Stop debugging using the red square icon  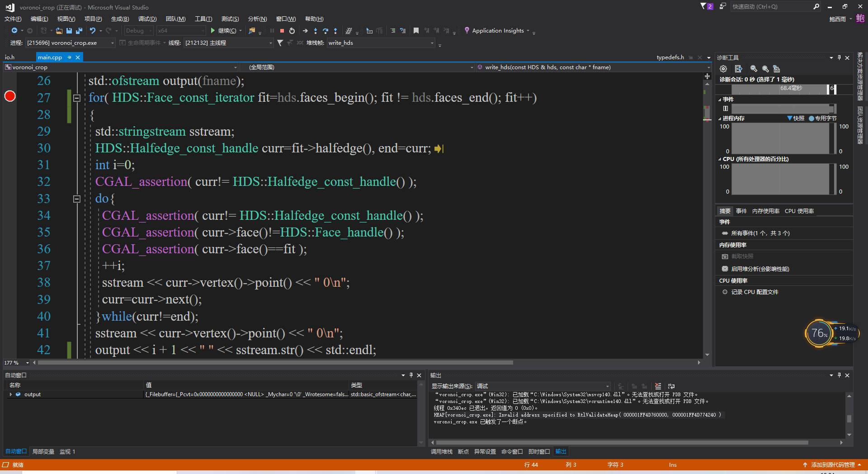click(x=282, y=30)
